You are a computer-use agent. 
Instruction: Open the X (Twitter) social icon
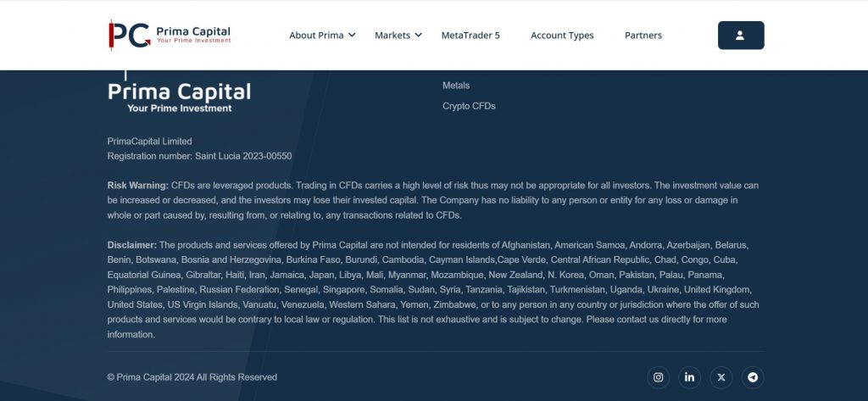pos(721,377)
